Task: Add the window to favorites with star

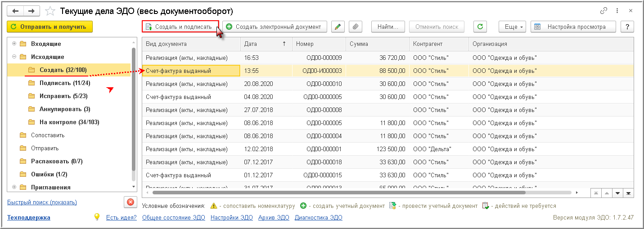Action: [x=50, y=10]
